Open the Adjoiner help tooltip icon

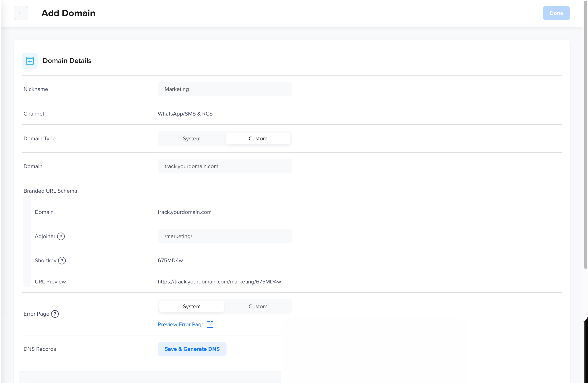[61, 236]
